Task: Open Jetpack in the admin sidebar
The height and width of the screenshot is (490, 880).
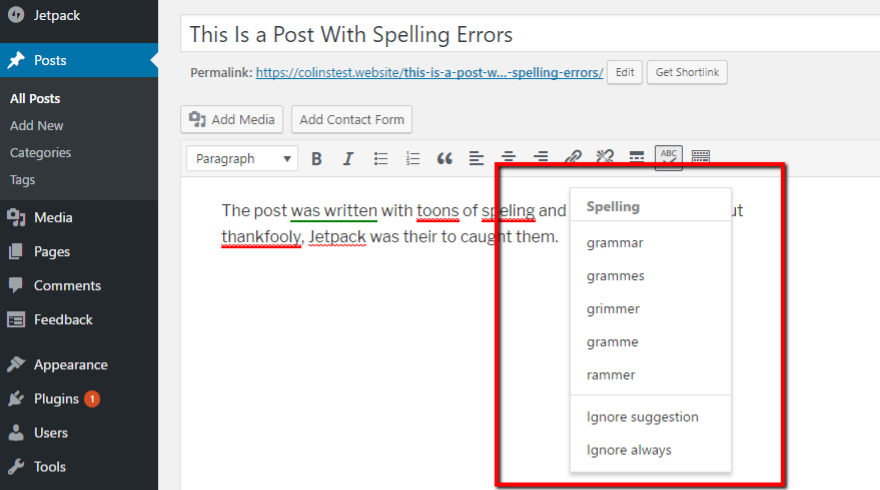Action: click(79, 15)
